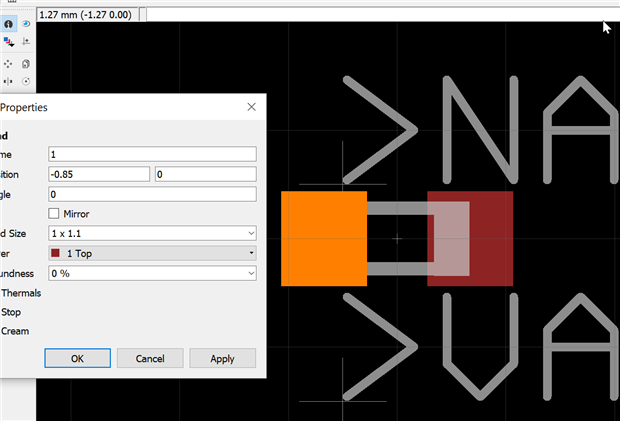Screen dimensions: 620x421
Task: Select the orange highlighted SMD pad
Action: tap(324, 239)
